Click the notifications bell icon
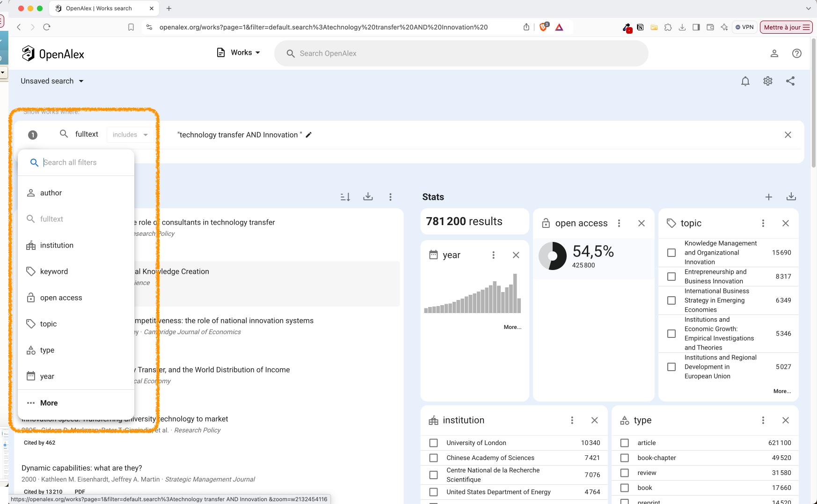The image size is (817, 504). (x=745, y=81)
